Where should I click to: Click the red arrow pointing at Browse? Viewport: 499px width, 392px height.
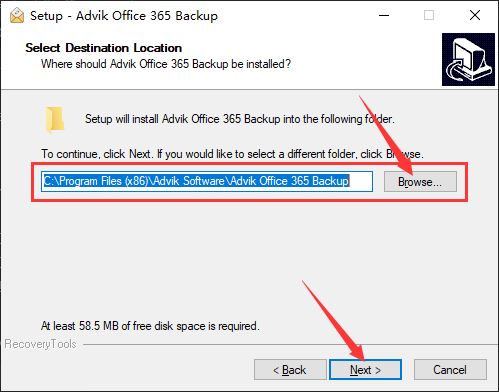point(386,135)
